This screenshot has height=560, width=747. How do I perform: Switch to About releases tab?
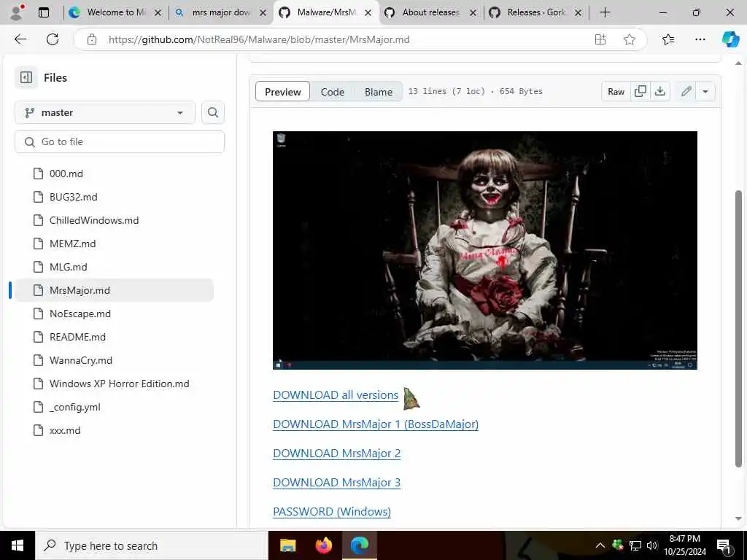coord(430,12)
